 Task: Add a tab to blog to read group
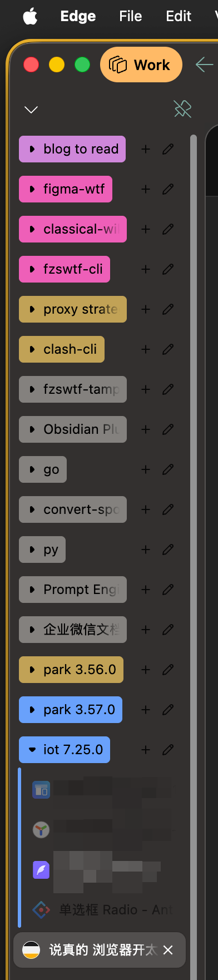coord(146,149)
